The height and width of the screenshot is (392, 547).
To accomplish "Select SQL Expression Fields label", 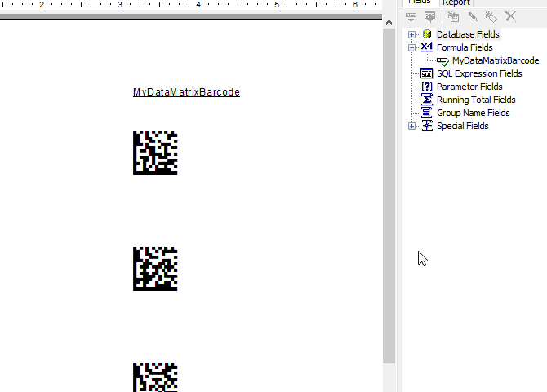I will [479, 73].
